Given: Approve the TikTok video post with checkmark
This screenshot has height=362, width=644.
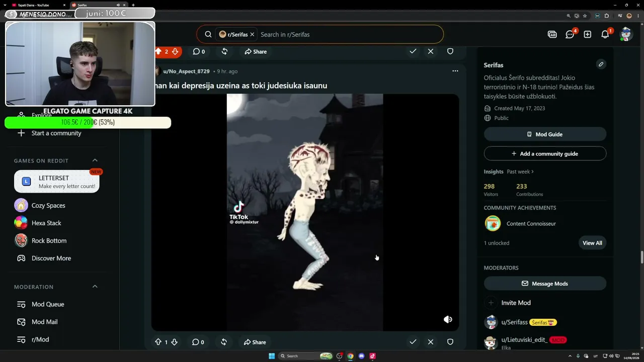Looking at the screenshot, I should 413,342.
